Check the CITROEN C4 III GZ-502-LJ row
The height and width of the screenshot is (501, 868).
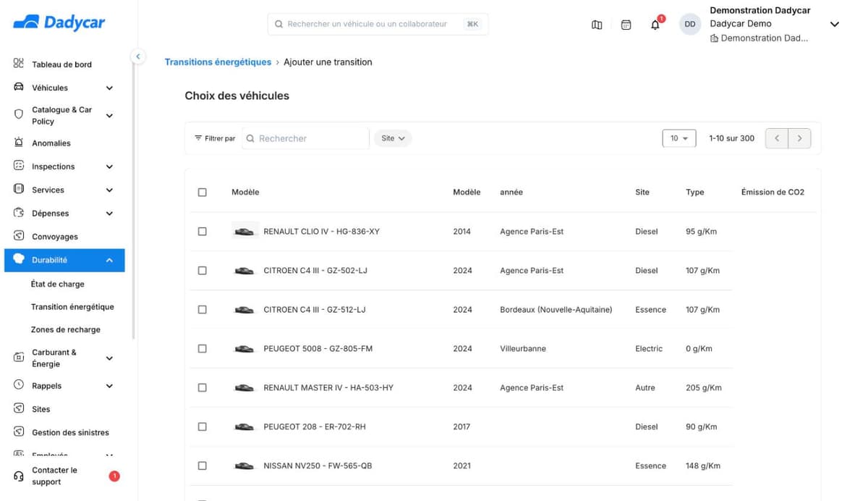coord(202,270)
